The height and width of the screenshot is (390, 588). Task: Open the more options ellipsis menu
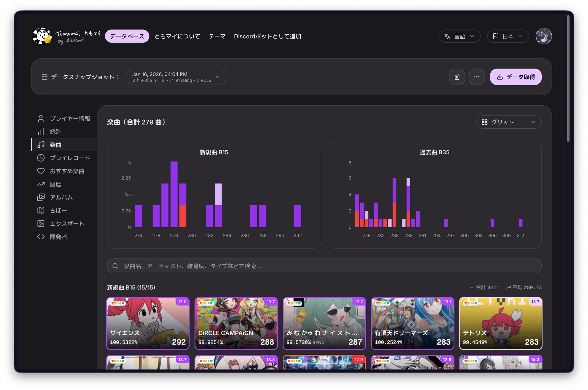(x=477, y=77)
